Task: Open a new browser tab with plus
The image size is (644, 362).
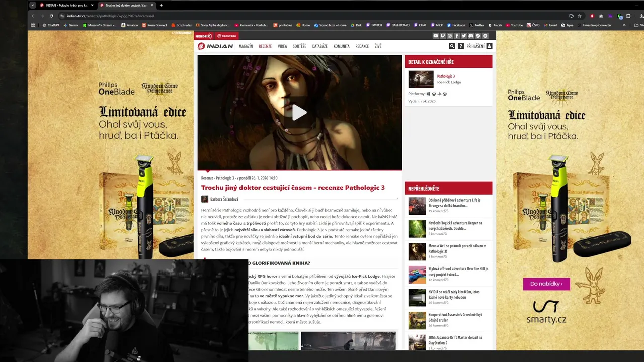Action: click(161, 5)
